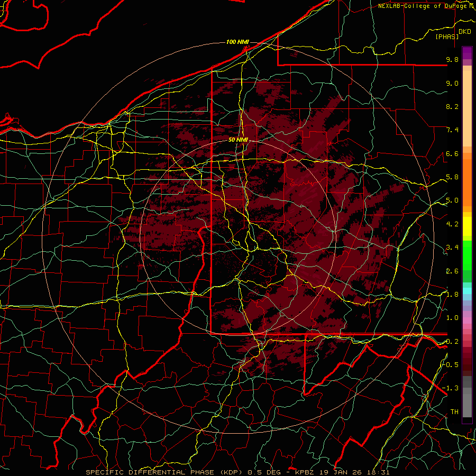Click the orange segment of the color bar
Image resolution: width=476 pixels, height=476 pixels.
pos(467,179)
